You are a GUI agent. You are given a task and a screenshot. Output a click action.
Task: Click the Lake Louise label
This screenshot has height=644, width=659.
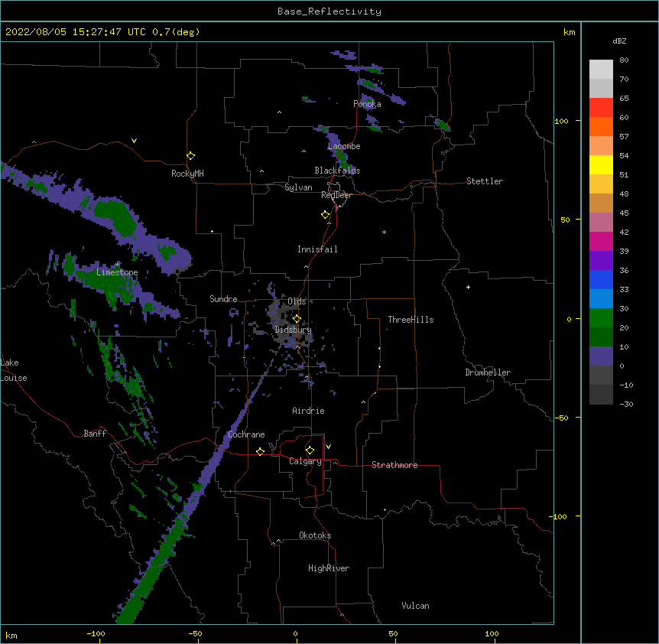[x=14, y=370]
